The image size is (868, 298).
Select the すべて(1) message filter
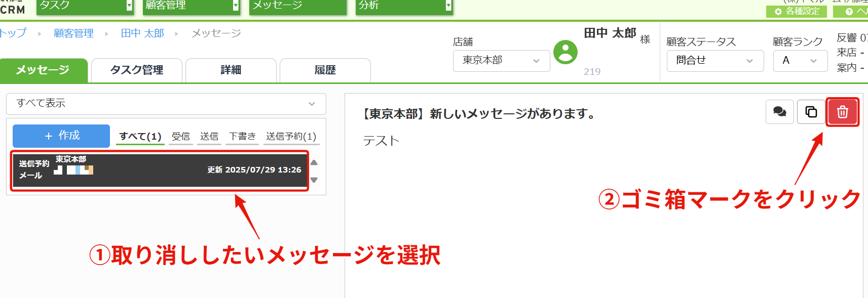click(140, 137)
